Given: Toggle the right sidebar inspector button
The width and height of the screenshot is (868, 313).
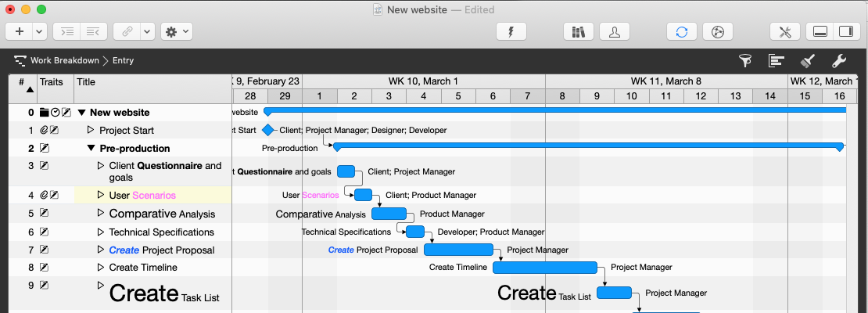Looking at the screenshot, I should [x=845, y=31].
